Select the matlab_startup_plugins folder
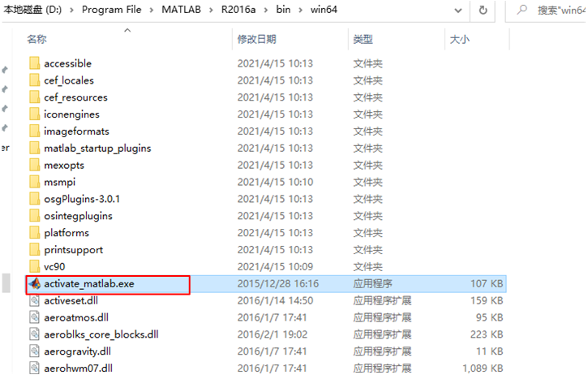 (97, 149)
